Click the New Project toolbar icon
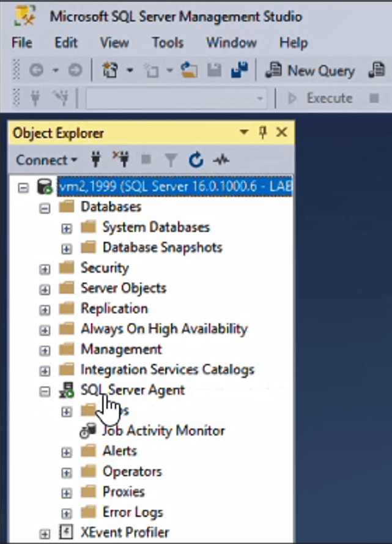 click(110, 71)
